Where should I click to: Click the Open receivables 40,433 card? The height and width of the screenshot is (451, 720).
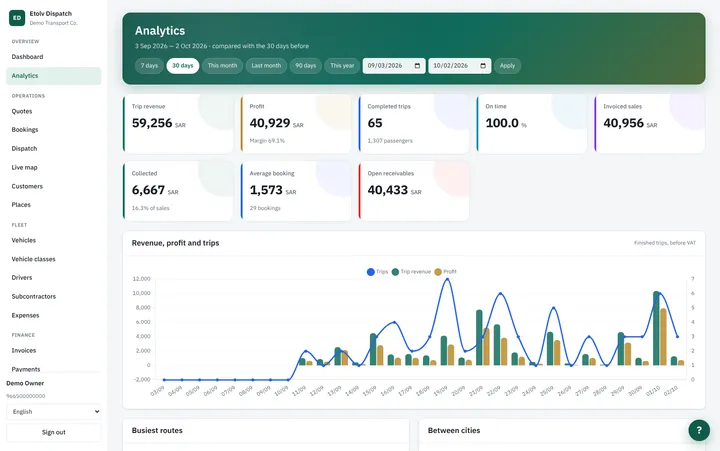tap(414, 191)
